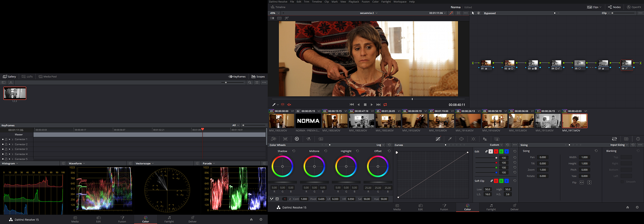Image resolution: width=644 pixels, height=224 pixels.
Task: Expand the Corrector 3 keyframe track
Action: pyautogui.click(x=12, y=149)
